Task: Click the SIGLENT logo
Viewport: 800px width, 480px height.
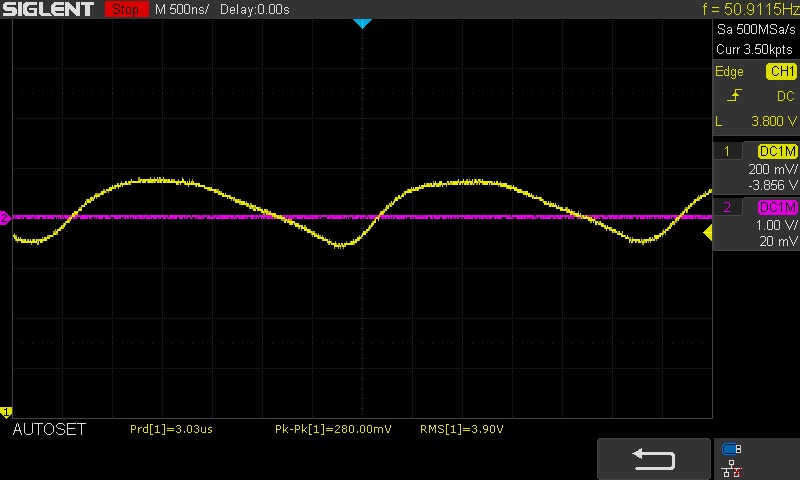Action: (x=48, y=9)
